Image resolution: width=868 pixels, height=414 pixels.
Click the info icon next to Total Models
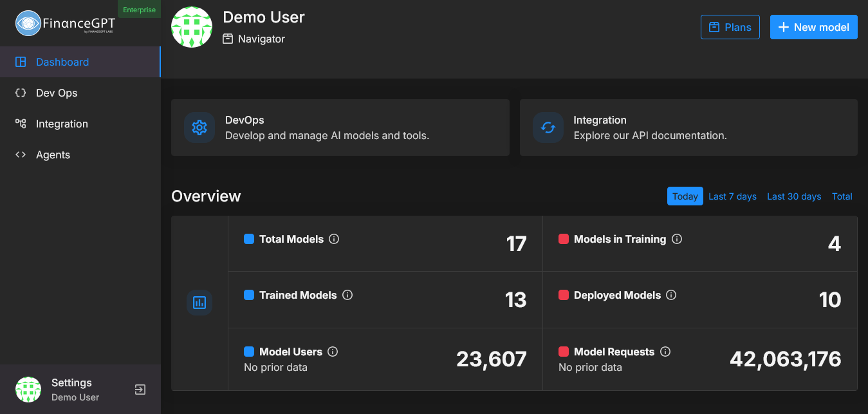334,239
